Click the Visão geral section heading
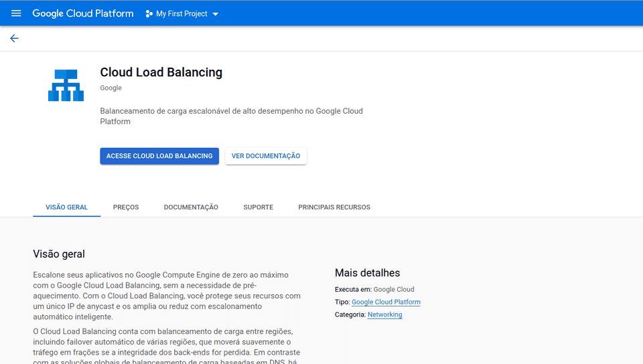The height and width of the screenshot is (364, 643). click(x=59, y=254)
